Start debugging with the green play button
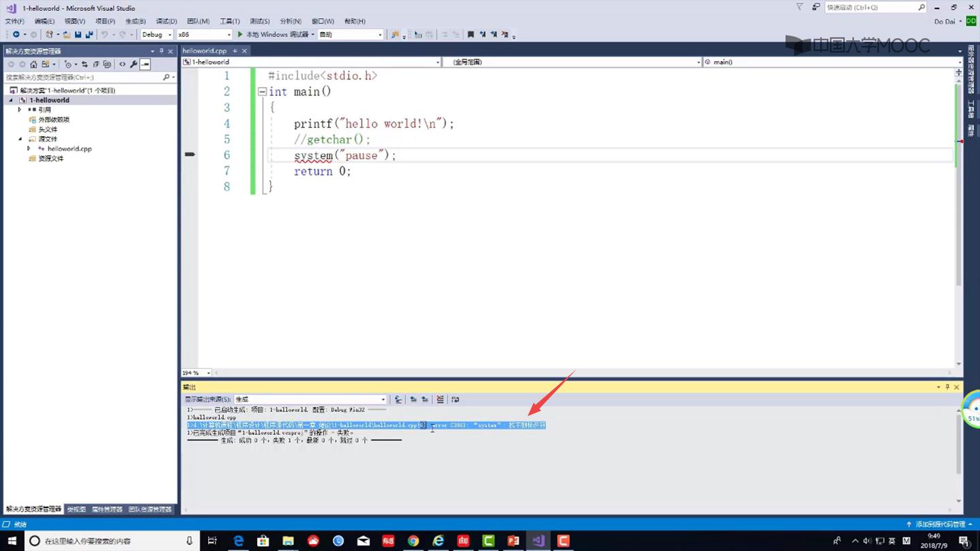This screenshot has width=980, height=551. [x=240, y=35]
